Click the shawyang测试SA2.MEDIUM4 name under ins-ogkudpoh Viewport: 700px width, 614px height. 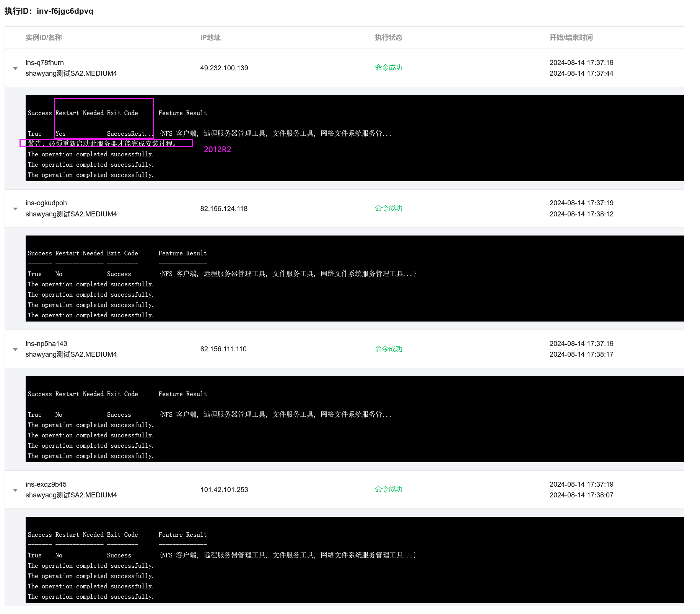(71, 214)
